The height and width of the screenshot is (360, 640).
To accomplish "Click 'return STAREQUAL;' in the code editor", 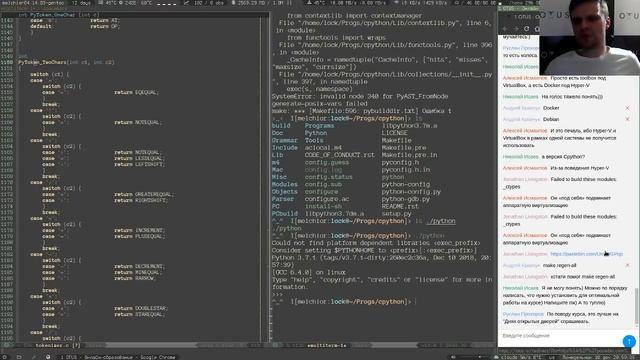I will 140,314.
